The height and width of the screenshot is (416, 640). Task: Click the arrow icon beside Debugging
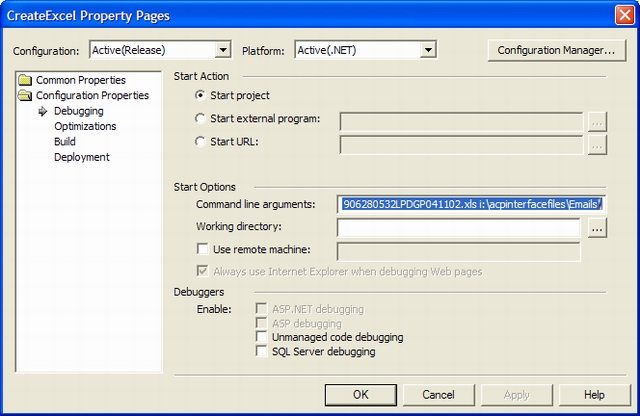pos(42,111)
